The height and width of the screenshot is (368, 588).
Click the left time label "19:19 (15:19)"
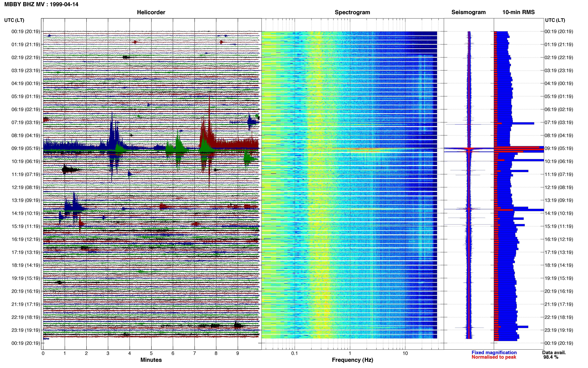[x=26, y=278]
